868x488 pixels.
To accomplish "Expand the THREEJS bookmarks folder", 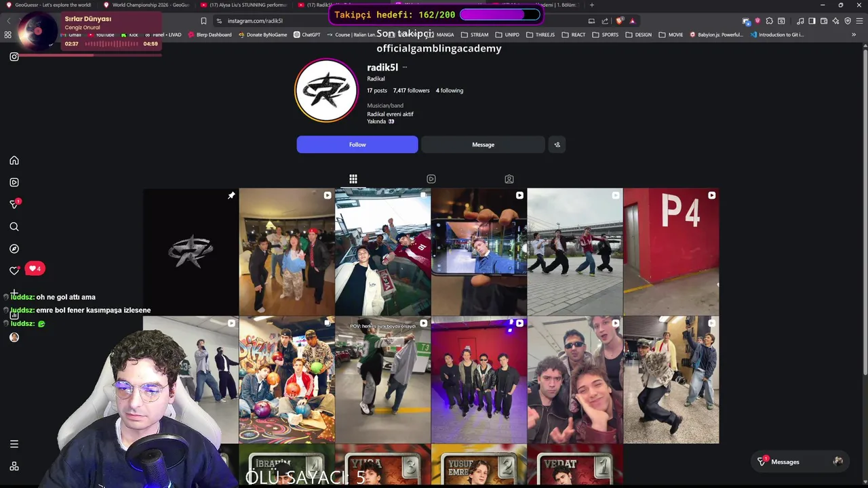I will coord(540,35).
